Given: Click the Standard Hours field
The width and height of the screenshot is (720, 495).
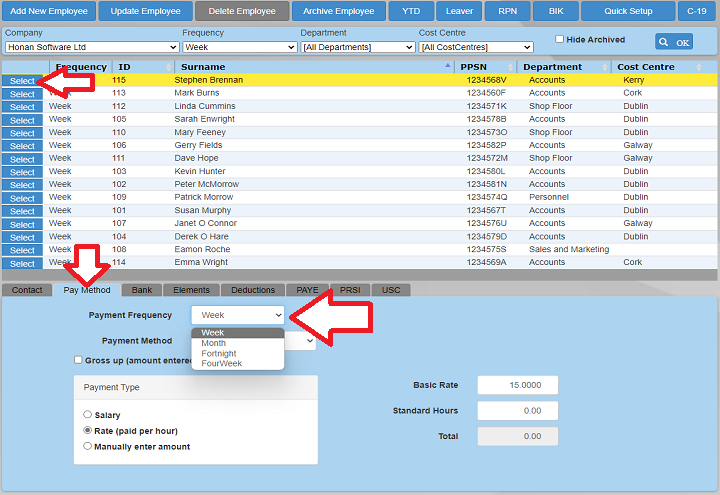Looking at the screenshot, I should (x=517, y=410).
